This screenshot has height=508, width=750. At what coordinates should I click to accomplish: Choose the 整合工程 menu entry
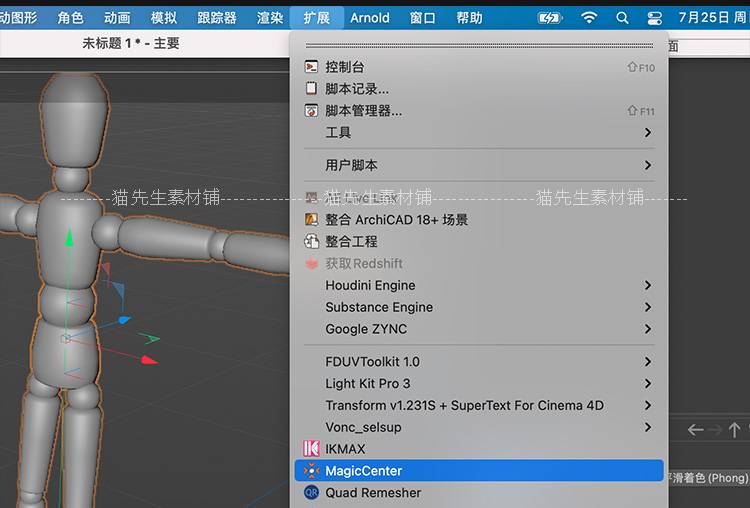pos(479,242)
